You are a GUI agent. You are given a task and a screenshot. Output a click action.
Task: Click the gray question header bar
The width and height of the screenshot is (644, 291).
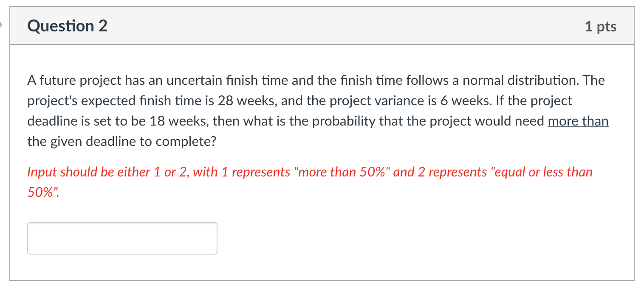click(x=322, y=26)
